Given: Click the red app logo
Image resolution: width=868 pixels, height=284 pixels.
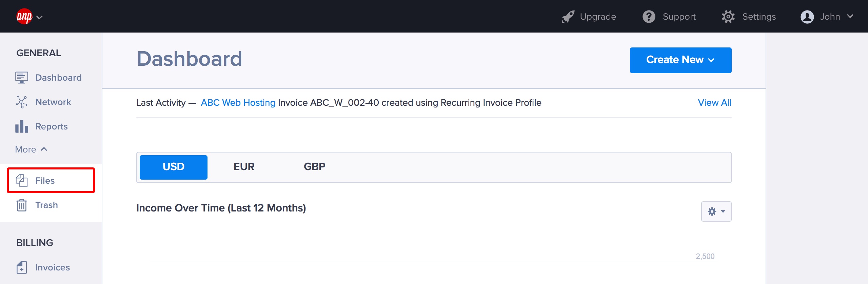Looking at the screenshot, I should 24,16.
